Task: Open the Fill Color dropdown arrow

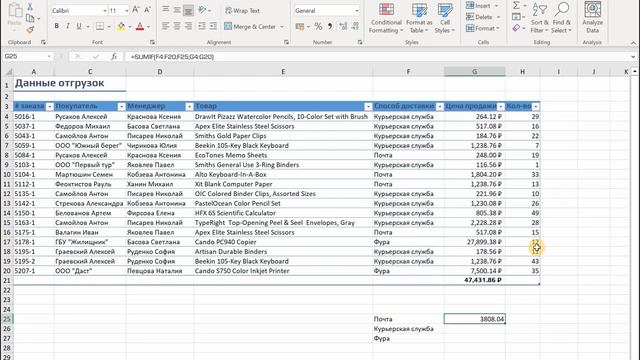Action: coord(130,27)
